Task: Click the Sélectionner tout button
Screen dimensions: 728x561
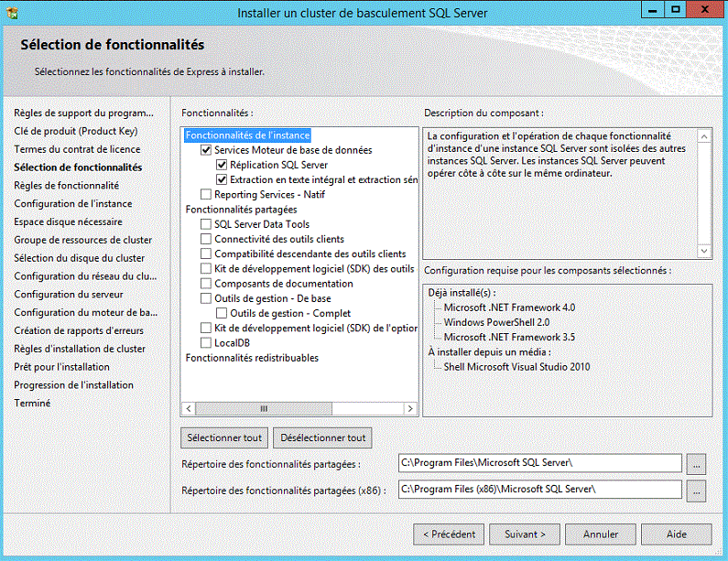Action: tap(224, 437)
